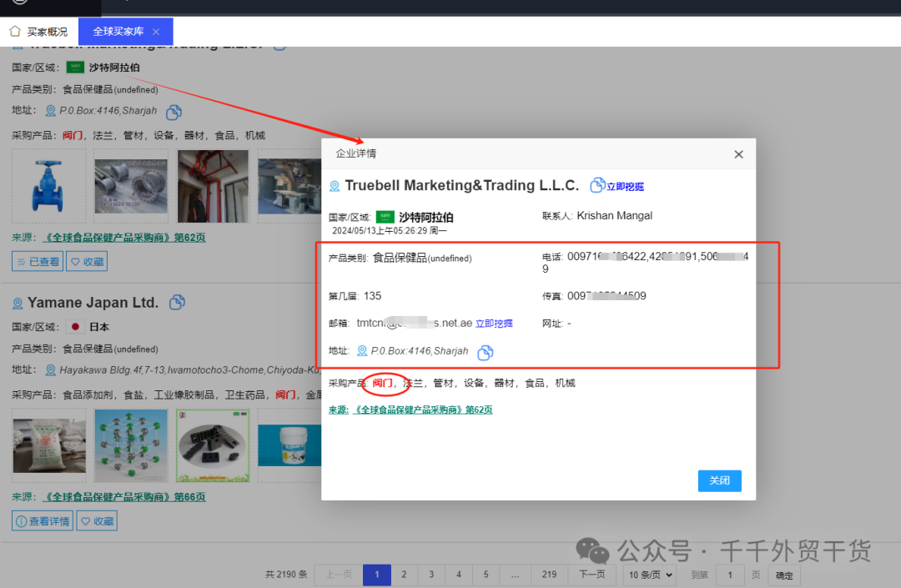Click 查看详情 button for Yamane Japan

[x=43, y=521]
